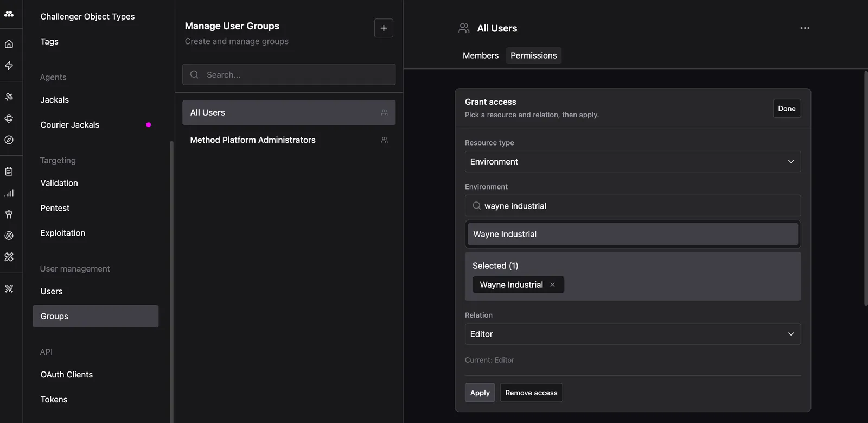Select the All Users group
The image size is (868, 423).
289,112
